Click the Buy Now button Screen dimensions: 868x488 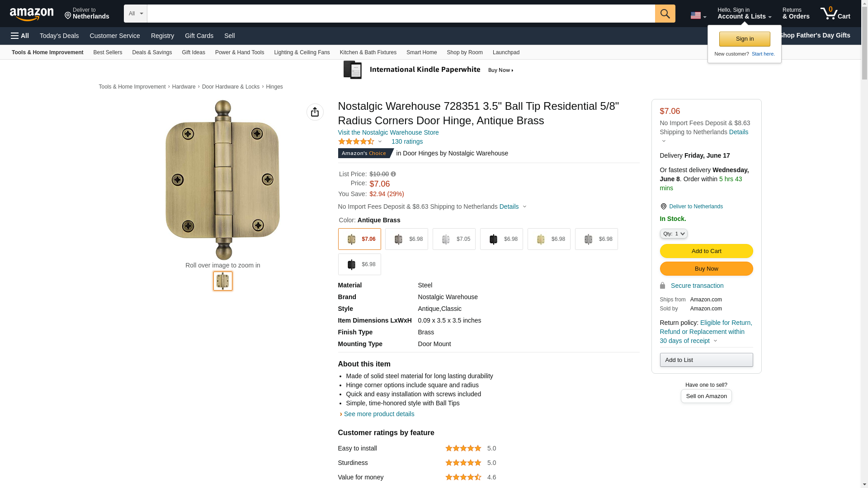[x=706, y=269]
